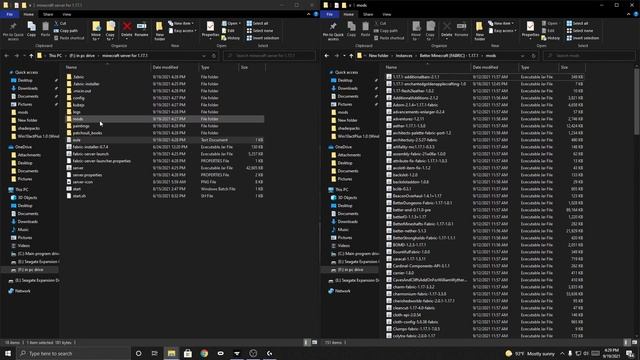Open recent locations dropdown in mods window

[x=344, y=56]
